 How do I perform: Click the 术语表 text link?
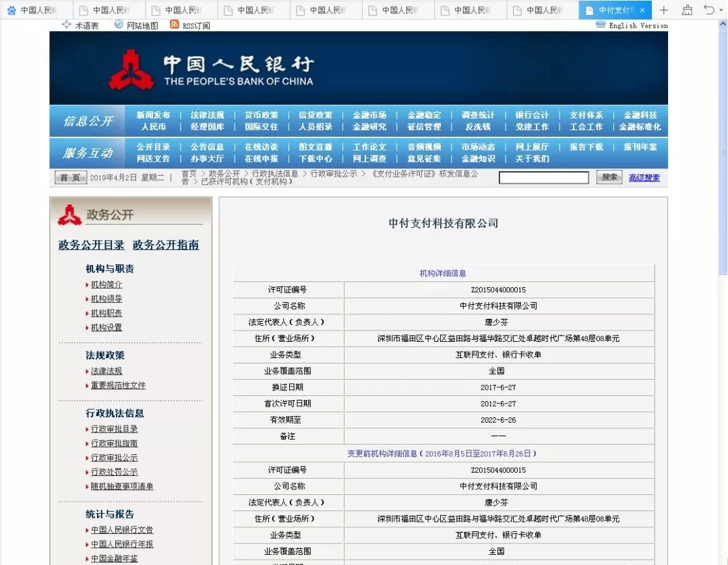87,26
